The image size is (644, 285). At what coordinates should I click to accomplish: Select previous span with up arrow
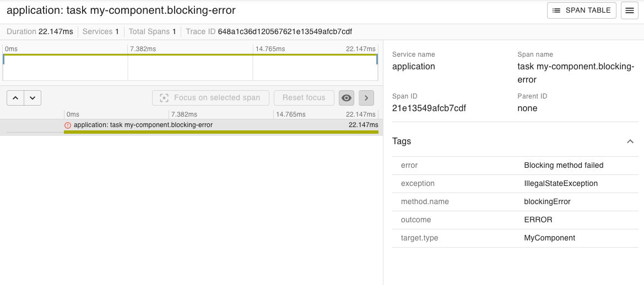pyautogui.click(x=15, y=97)
